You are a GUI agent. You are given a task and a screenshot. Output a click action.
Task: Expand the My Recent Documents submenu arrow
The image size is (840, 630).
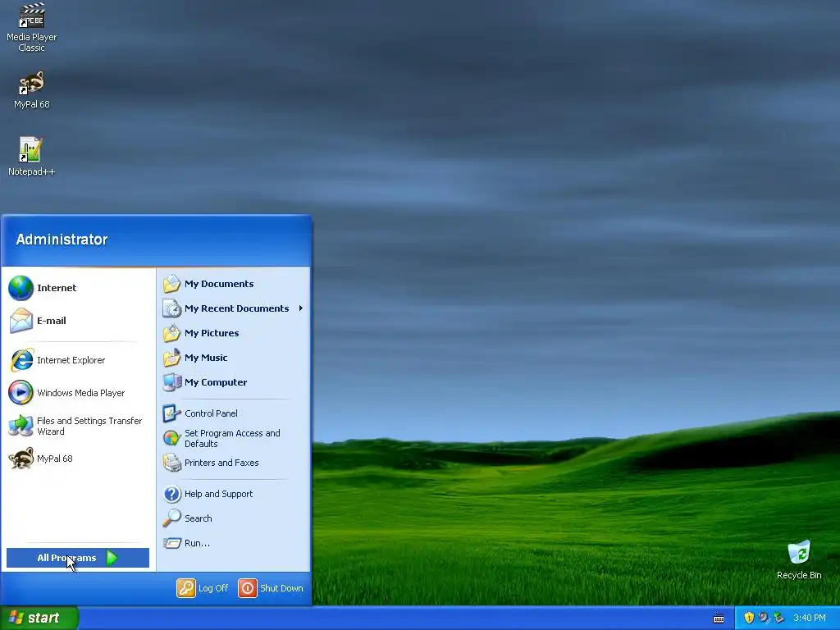click(300, 308)
